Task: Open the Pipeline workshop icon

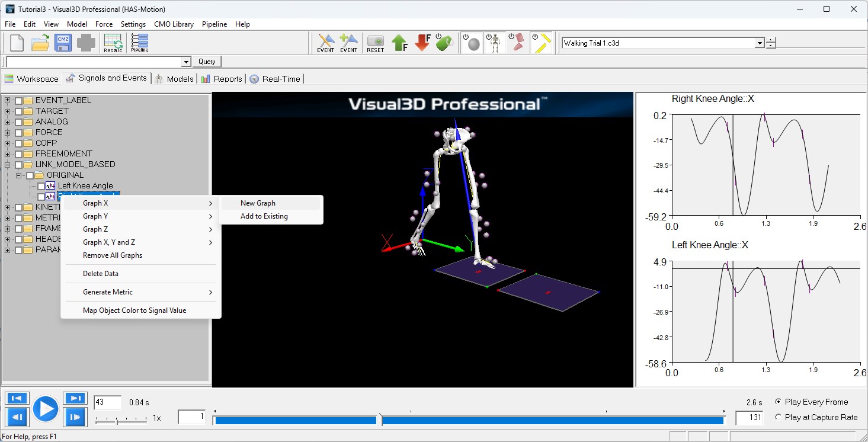Action: click(x=140, y=43)
